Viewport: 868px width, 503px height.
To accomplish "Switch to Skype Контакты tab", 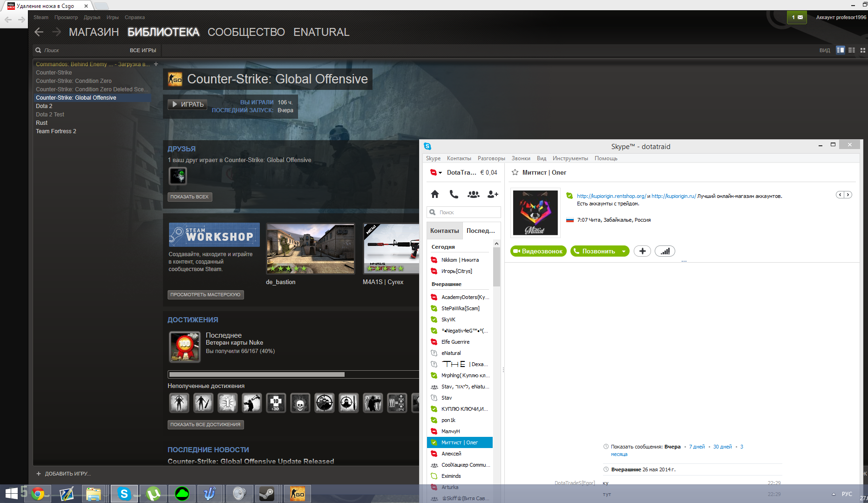I will pos(445,231).
